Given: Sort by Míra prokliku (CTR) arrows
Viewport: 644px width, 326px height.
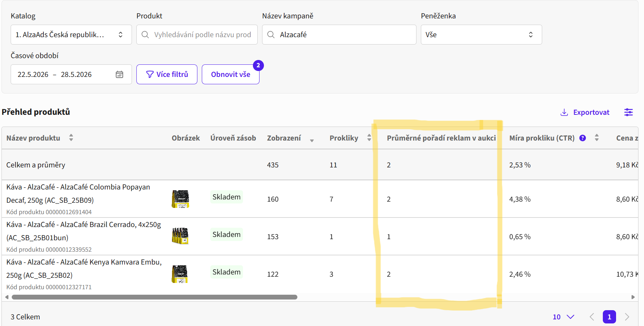Looking at the screenshot, I should tap(597, 138).
